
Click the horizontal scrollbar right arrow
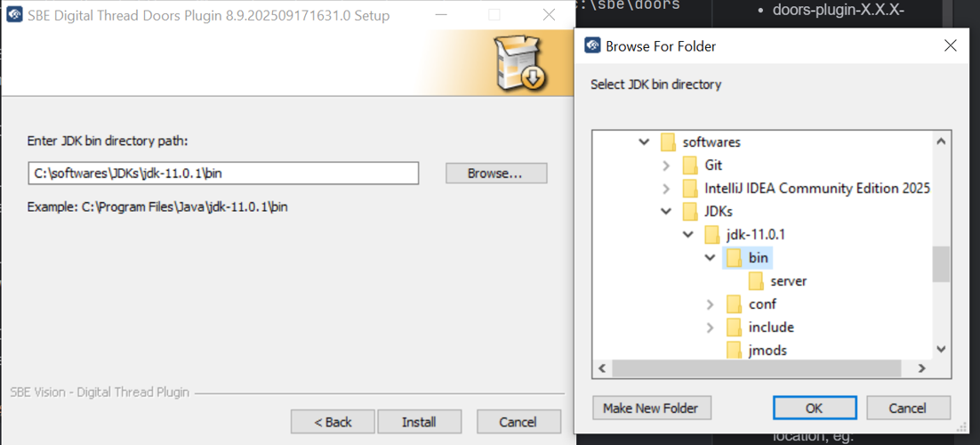(x=922, y=368)
